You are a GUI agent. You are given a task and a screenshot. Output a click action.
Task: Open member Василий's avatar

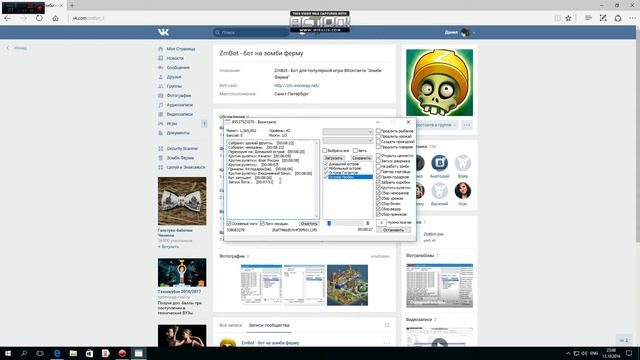coord(439,191)
